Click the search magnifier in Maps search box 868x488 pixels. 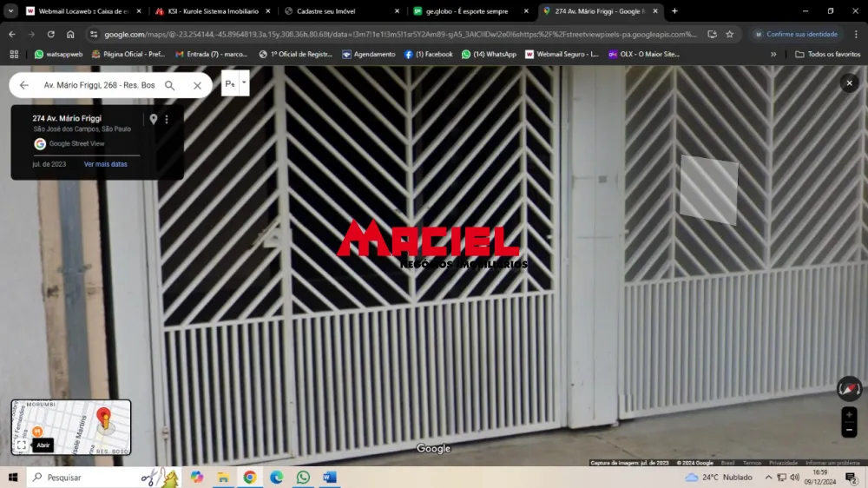(169, 85)
